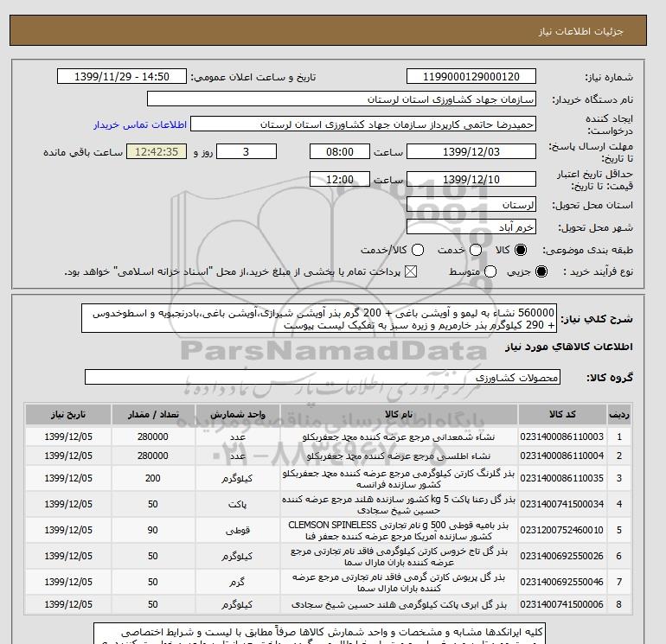This screenshot has height=644, width=666.
Task: Select the متوسط purchase type radio
Action: point(490,271)
